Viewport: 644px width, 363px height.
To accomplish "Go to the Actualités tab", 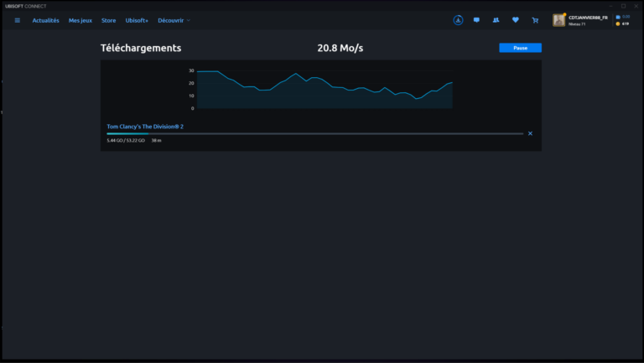I will point(45,20).
